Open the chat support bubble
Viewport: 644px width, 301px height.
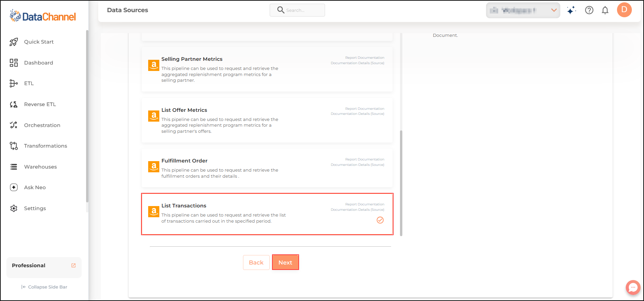[x=633, y=287]
